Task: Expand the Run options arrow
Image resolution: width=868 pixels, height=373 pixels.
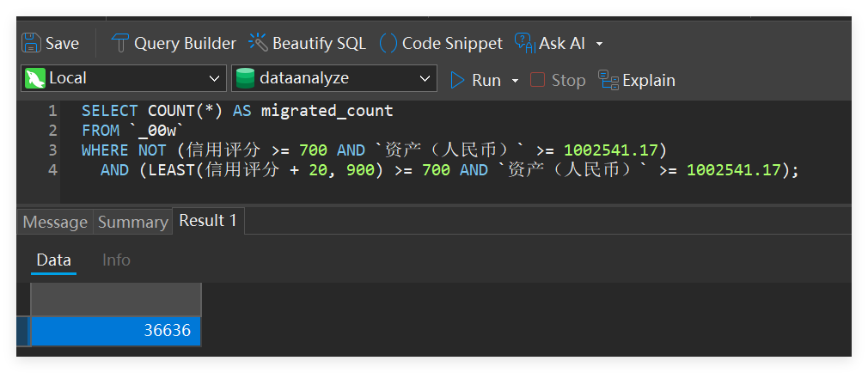Action: tap(515, 81)
